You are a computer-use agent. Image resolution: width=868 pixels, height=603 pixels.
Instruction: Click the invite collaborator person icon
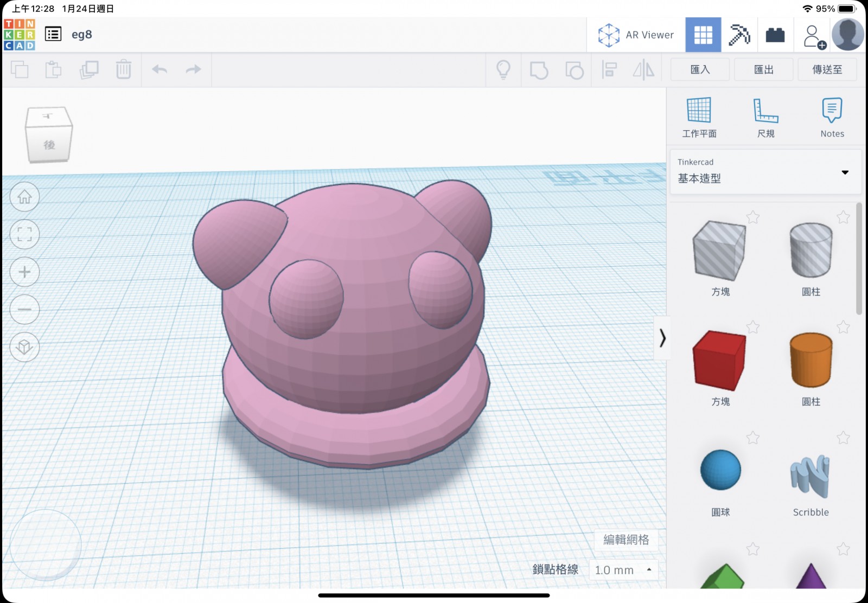point(814,37)
